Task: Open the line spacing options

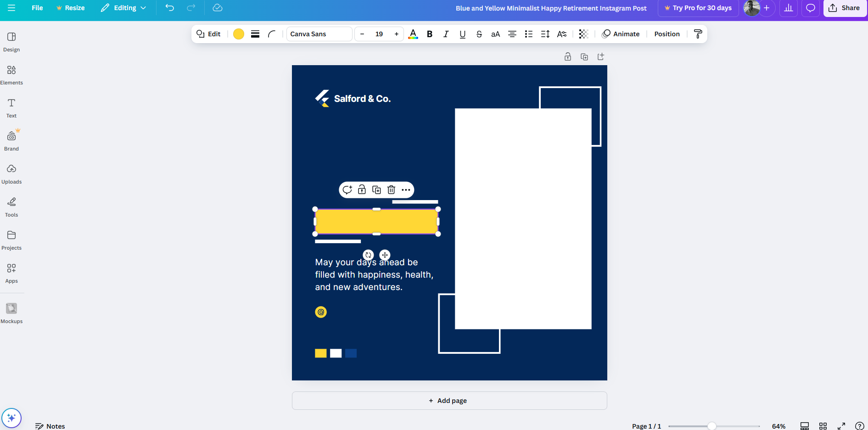Action: click(545, 34)
